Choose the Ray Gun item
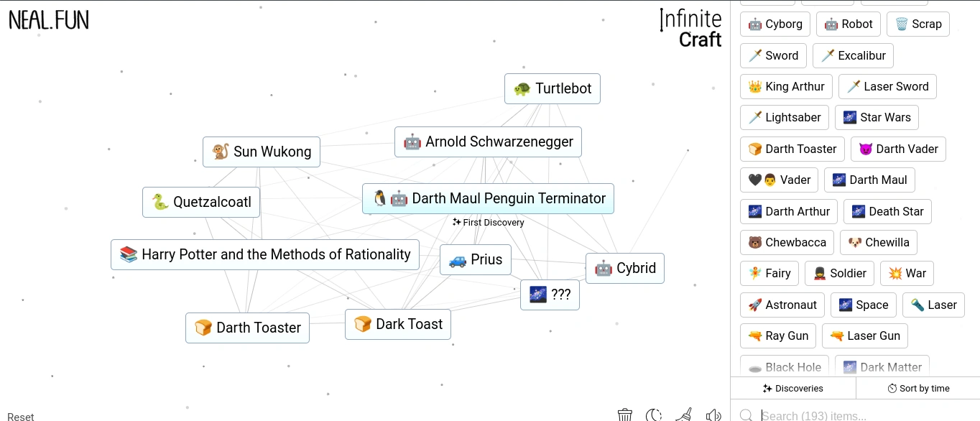Image resolution: width=980 pixels, height=421 pixels. [x=778, y=336]
